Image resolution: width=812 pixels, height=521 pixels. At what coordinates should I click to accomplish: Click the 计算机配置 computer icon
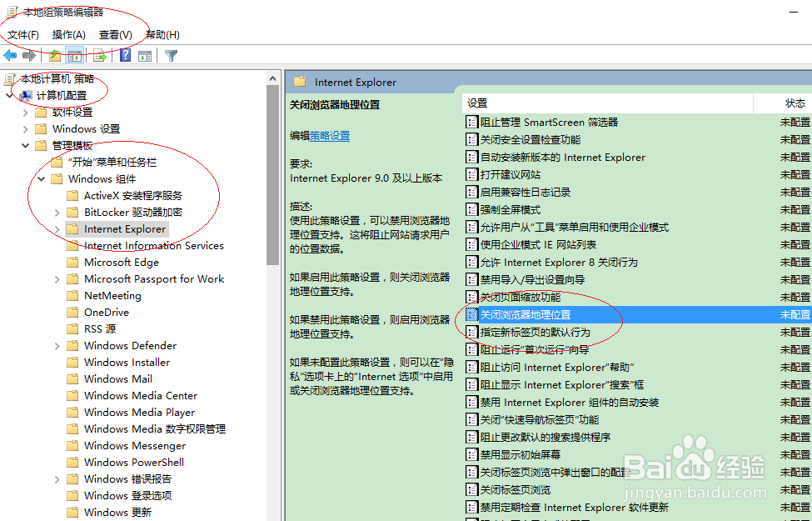[x=26, y=96]
